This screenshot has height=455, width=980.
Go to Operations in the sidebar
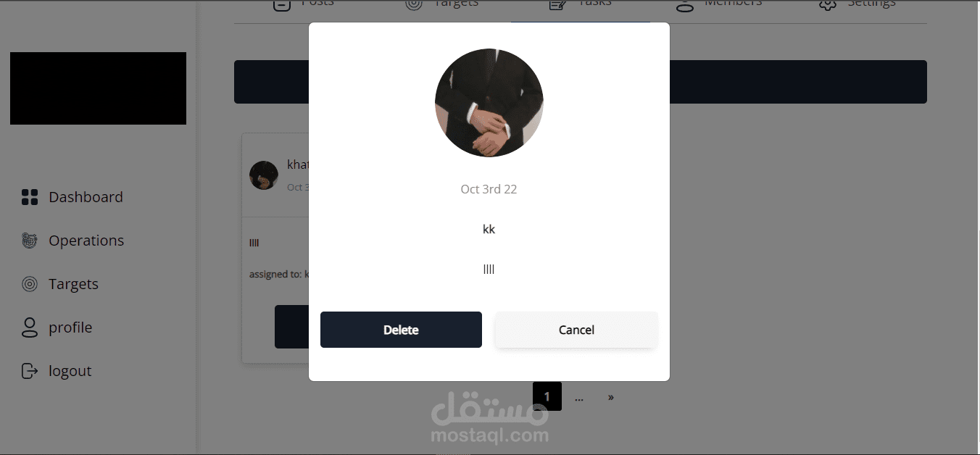[86, 241]
